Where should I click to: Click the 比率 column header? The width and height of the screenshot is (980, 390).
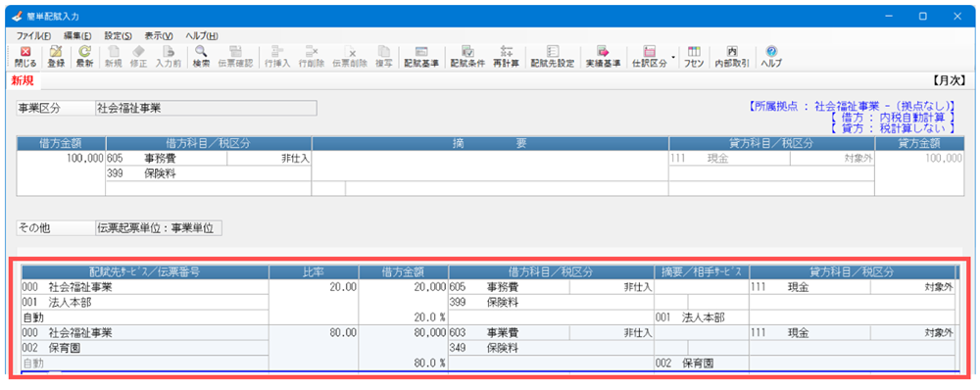[x=314, y=271]
